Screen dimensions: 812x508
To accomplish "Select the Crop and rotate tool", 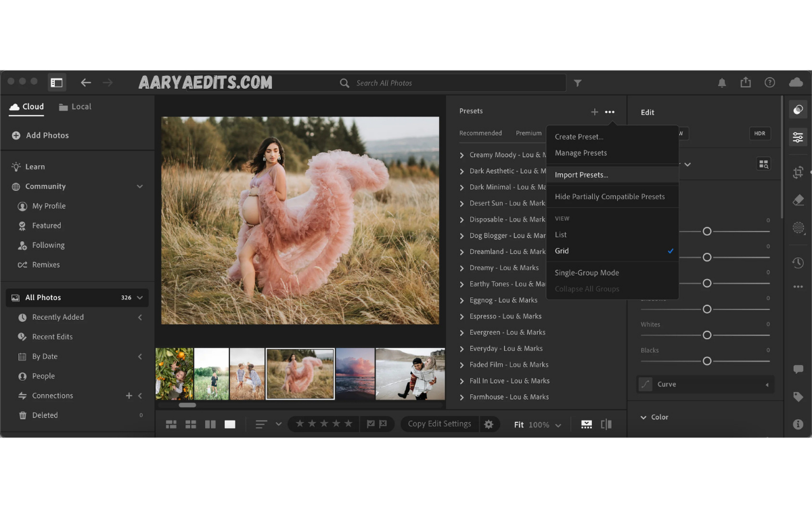I will tap(798, 172).
